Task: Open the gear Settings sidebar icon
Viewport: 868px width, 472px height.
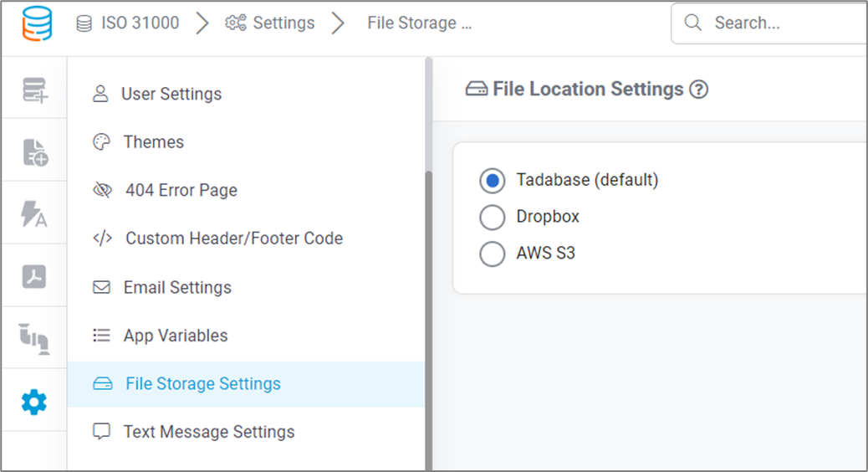Action: point(33,402)
